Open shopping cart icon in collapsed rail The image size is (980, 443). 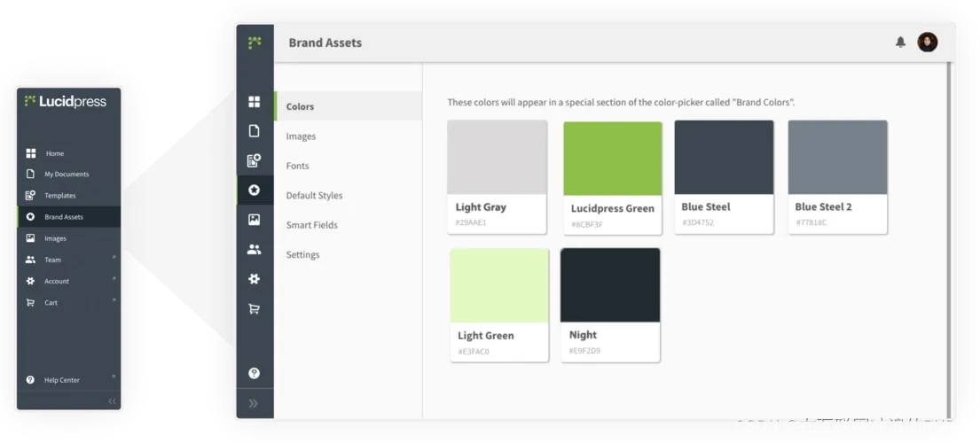pyautogui.click(x=254, y=308)
